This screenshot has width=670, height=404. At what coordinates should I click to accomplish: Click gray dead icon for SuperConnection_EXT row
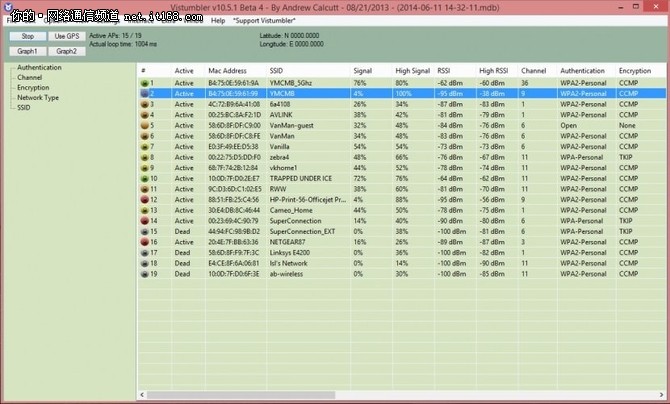point(144,231)
